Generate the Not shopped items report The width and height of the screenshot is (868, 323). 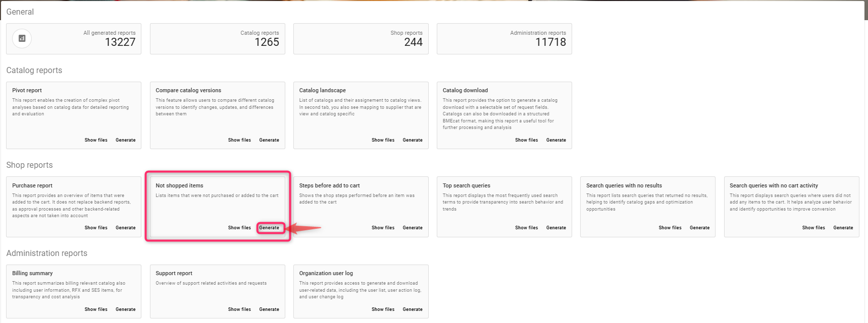[x=269, y=228]
